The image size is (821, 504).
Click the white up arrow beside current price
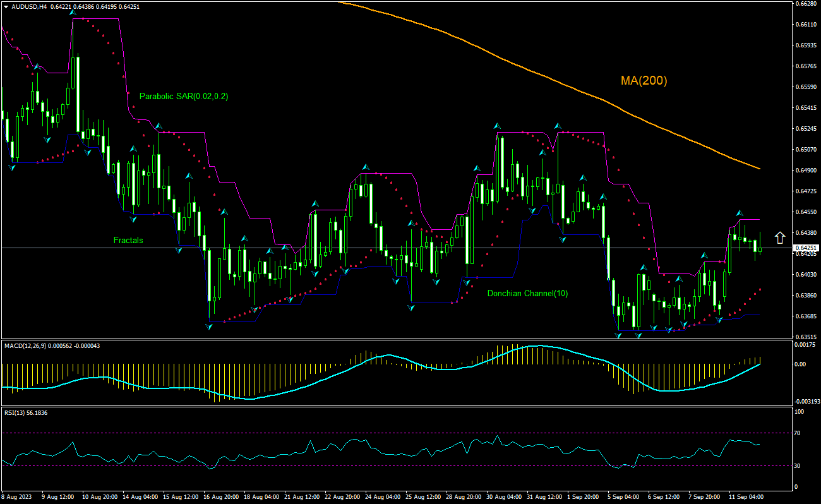pos(779,237)
